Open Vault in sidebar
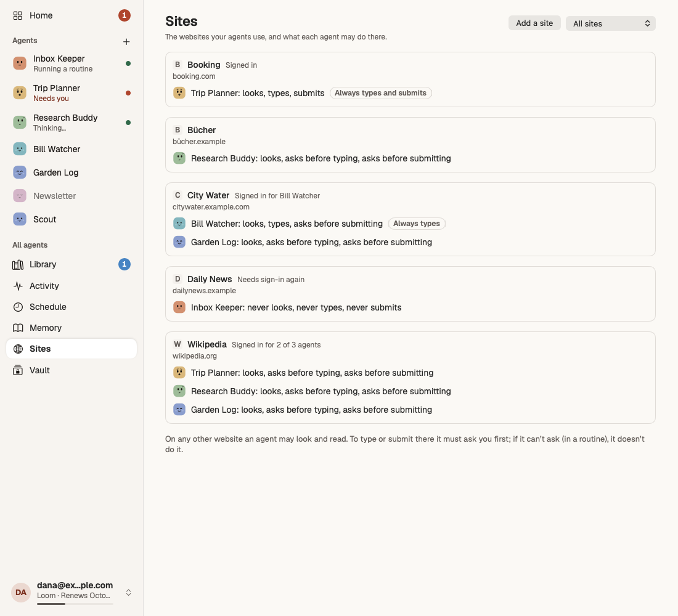Image resolution: width=678 pixels, height=616 pixels. point(71,370)
